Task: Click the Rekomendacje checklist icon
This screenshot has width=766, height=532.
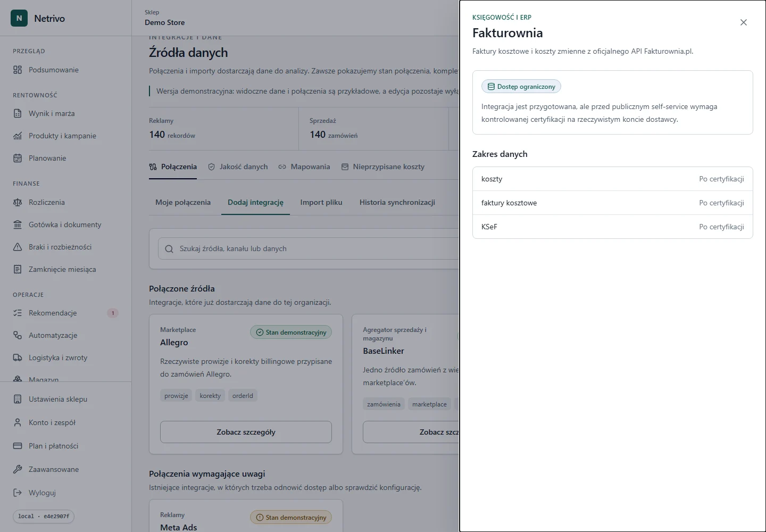Action: tap(18, 313)
